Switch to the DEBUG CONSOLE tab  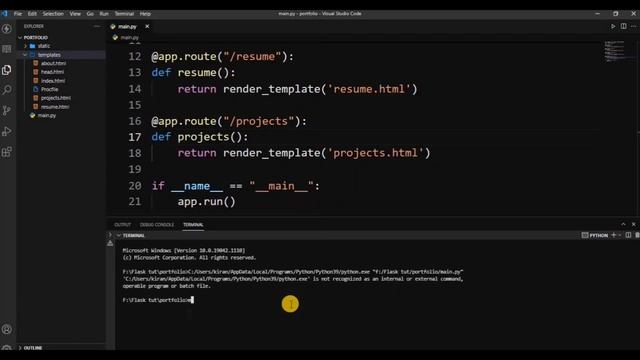(157, 225)
